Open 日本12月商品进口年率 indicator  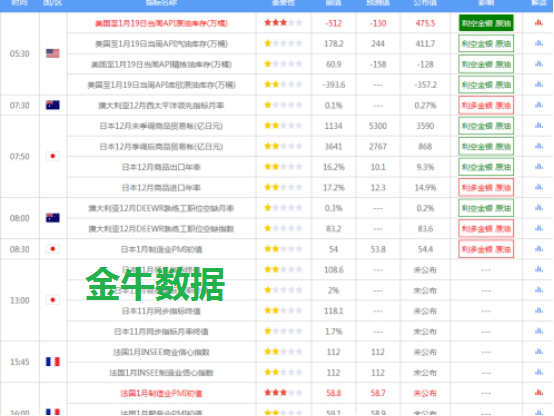tap(161, 187)
